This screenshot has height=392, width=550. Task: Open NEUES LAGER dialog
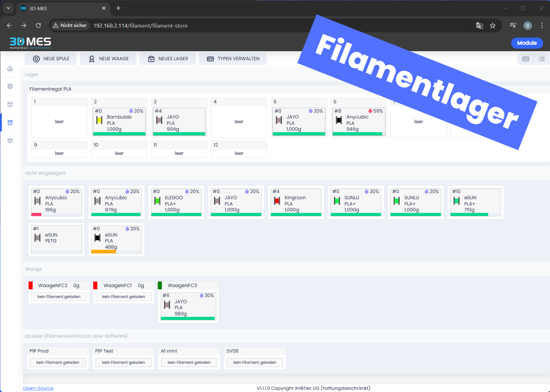click(167, 59)
